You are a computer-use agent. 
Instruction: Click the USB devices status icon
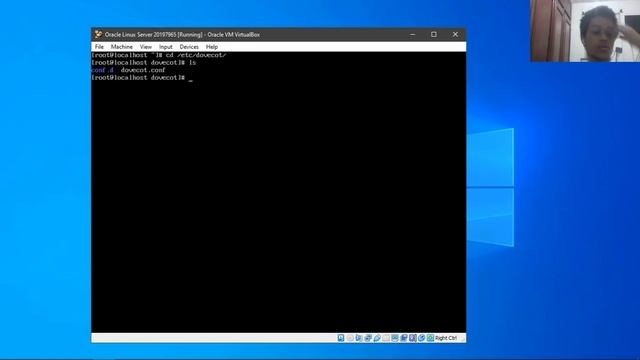pos(377,338)
